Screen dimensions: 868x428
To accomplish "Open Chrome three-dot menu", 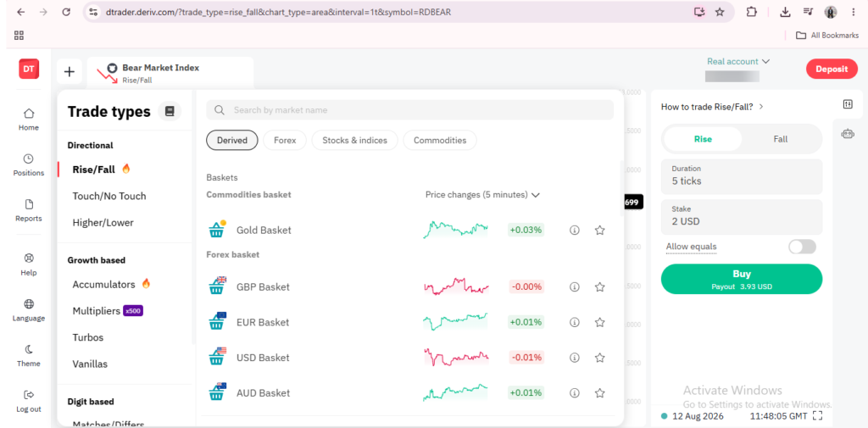I will [853, 12].
